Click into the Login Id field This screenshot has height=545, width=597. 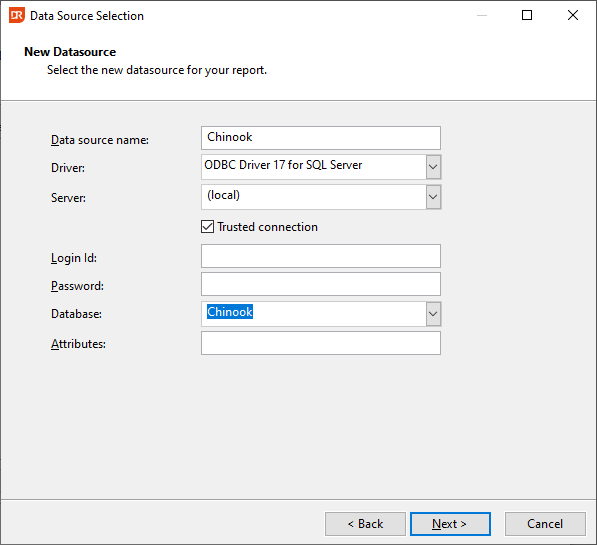click(321, 256)
